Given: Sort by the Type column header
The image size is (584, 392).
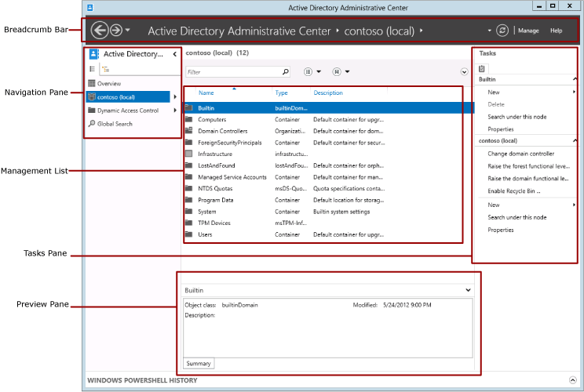Looking at the screenshot, I should pyautogui.click(x=281, y=93).
